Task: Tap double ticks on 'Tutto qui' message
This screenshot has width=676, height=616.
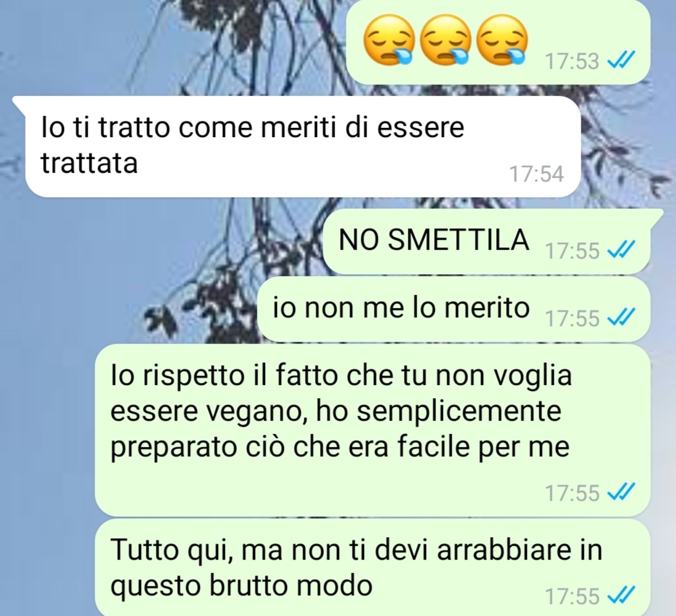Action: coord(621,596)
